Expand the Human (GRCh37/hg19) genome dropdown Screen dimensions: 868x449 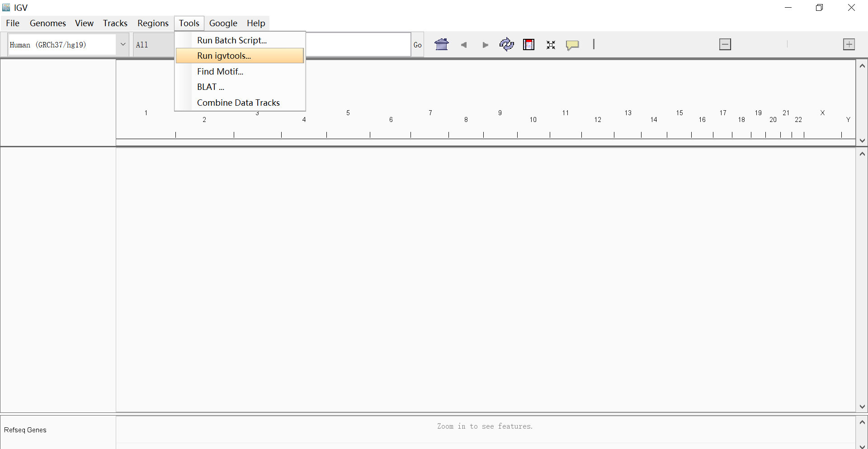click(123, 44)
